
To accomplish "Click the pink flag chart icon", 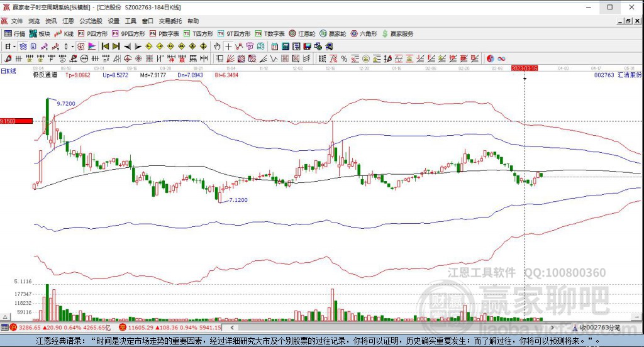I will (x=92, y=47).
